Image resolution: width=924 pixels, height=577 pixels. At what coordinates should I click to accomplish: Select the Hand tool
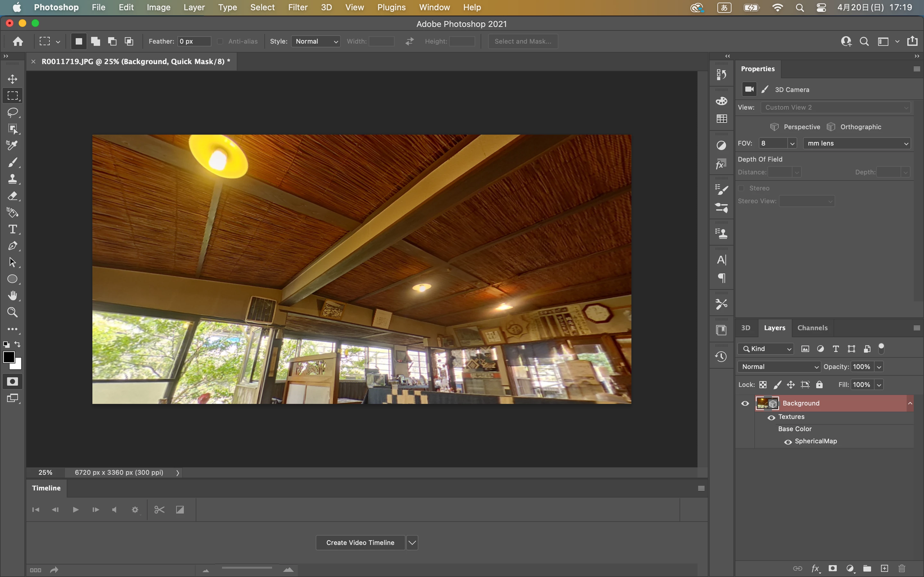(13, 296)
